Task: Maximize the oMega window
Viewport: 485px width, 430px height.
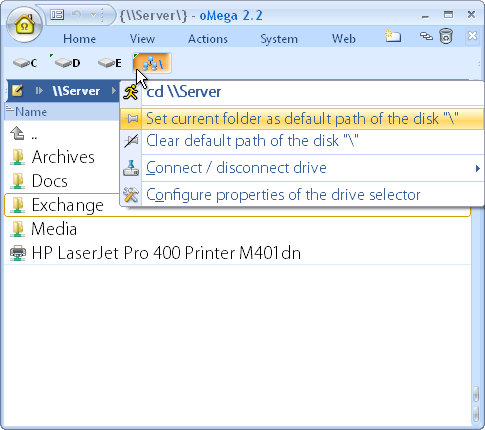Action: pos(448,15)
